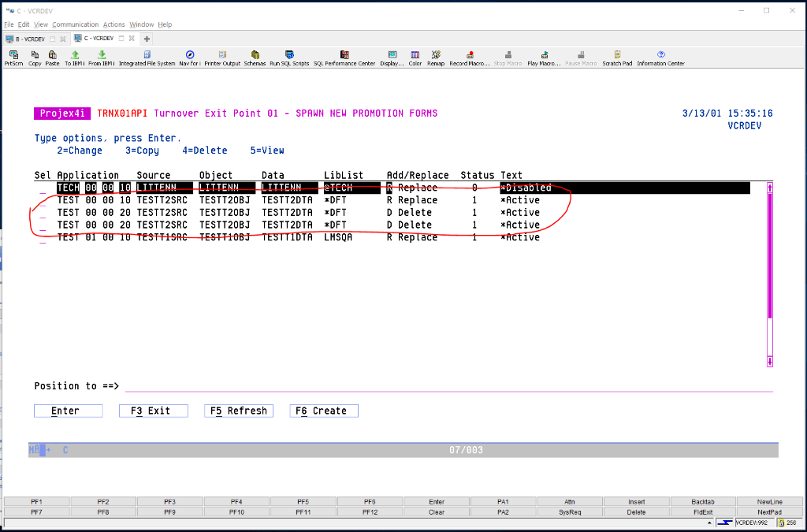Click Sel field for TECH 00 00 10 row
This screenshot has height=532, width=807.
pyautogui.click(x=43, y=188)
